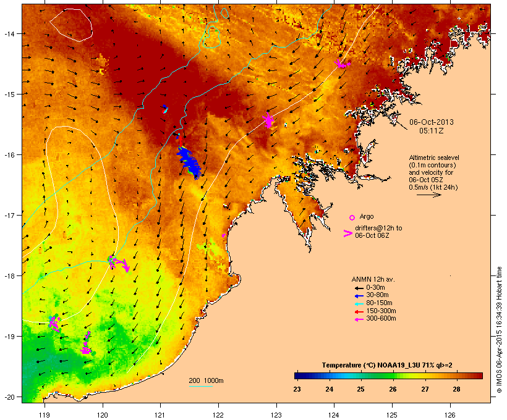Click the '80-150m' legend label
Viewport: 507px width, 420px height.
379,303
